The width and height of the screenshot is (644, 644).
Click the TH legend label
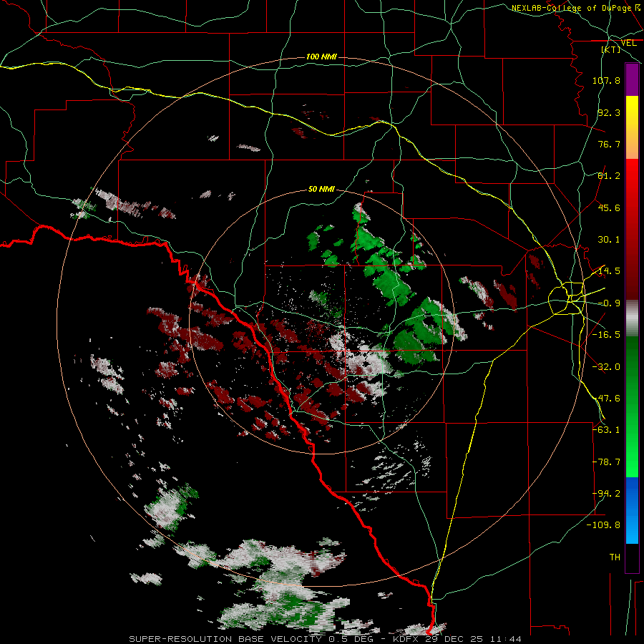pyautogui.click(x=615, y=557)
